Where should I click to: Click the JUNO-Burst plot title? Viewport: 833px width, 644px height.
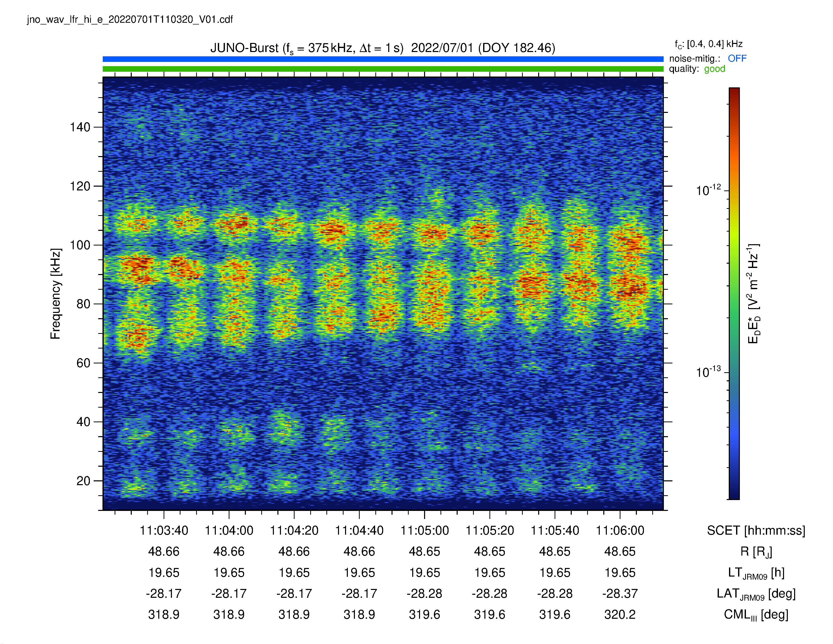coord(383,48)
